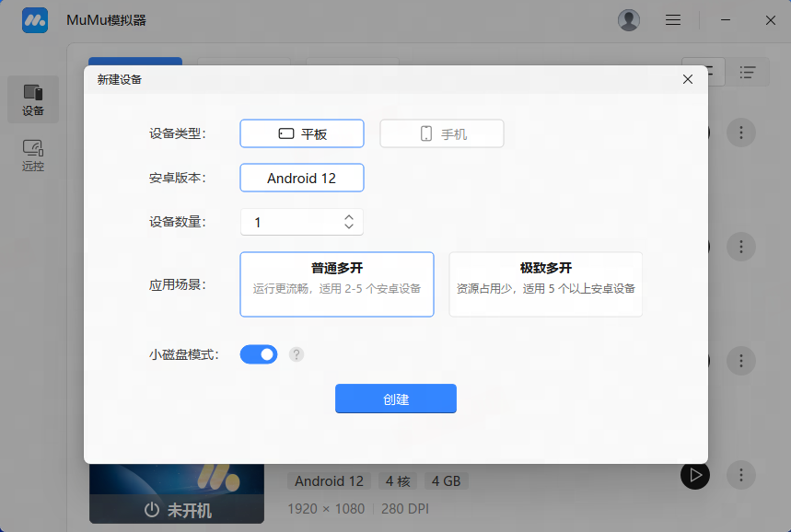Image resolution: width=791 pixels, height=532 pixels.
Task: Select the 设备 sidebar icon
Action: [x=33, y=99]
